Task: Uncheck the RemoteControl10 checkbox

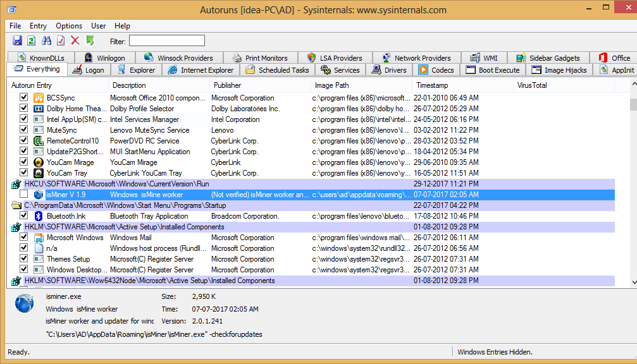Action: 24,140
